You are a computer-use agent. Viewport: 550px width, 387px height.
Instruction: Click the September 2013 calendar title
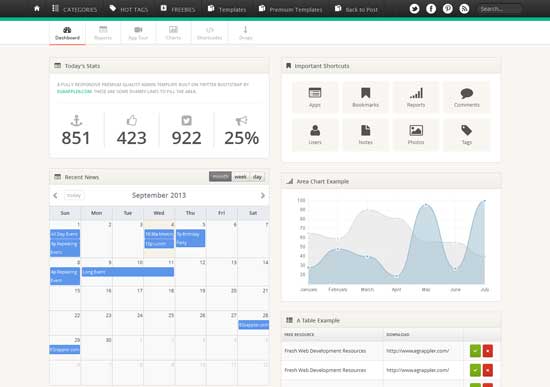coord(159,195)
